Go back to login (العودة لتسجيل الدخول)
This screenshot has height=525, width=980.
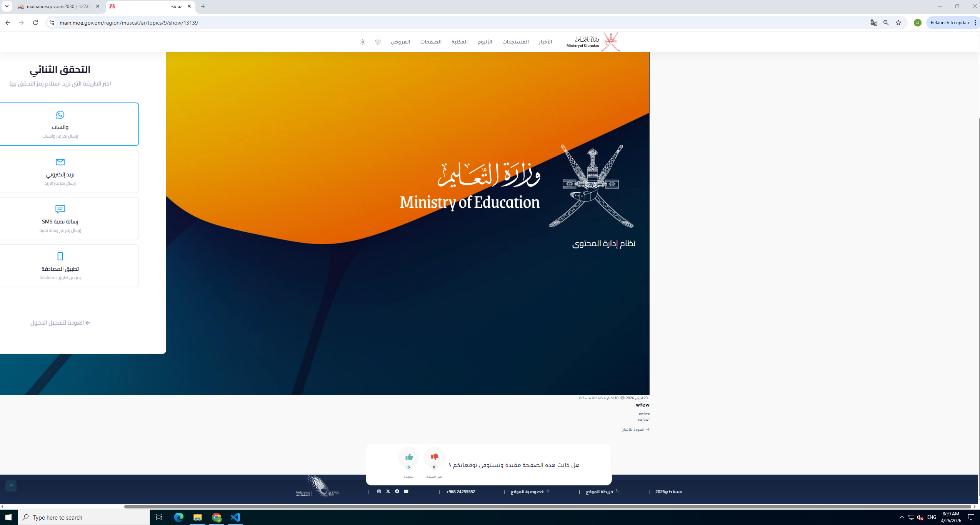point(60,323)
